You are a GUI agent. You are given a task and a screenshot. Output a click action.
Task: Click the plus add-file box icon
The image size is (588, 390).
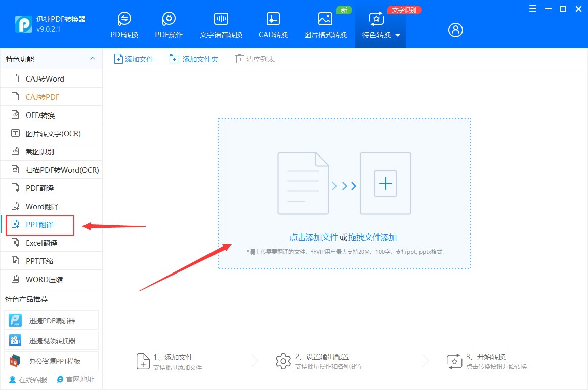point(386,183)
